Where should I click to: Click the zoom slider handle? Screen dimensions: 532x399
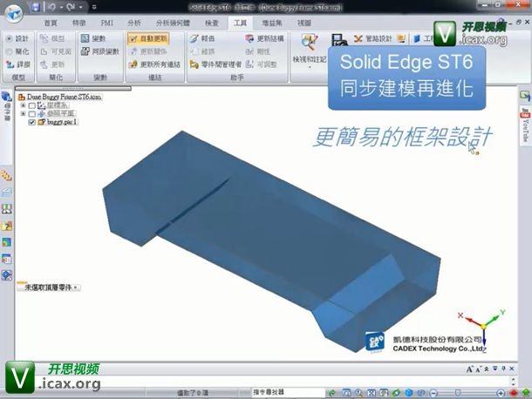(457, 393)
